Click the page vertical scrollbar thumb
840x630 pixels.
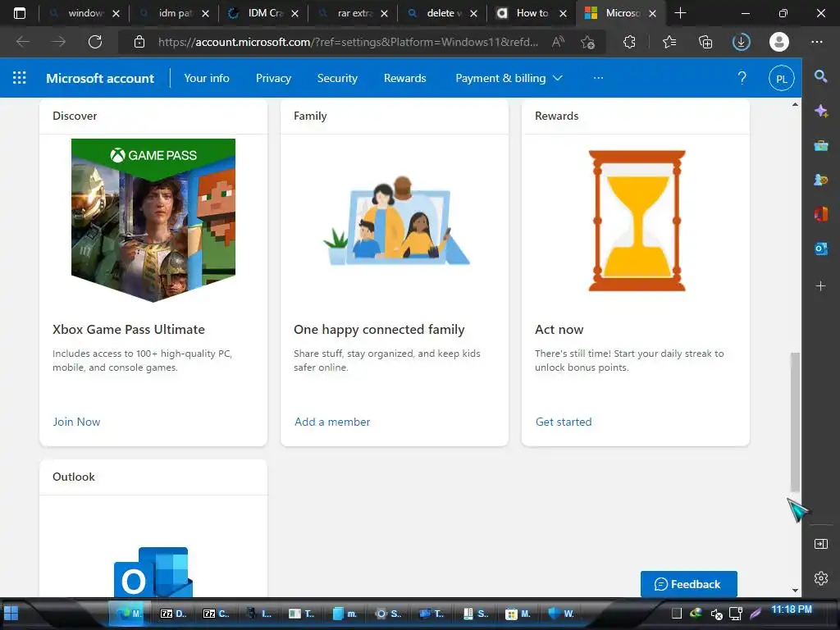(795, 422)
